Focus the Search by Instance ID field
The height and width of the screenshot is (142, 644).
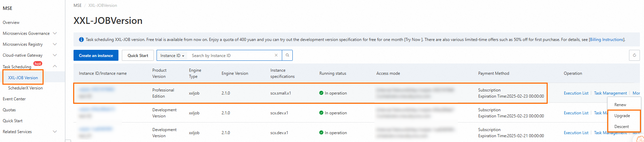(x=231, y=56)
